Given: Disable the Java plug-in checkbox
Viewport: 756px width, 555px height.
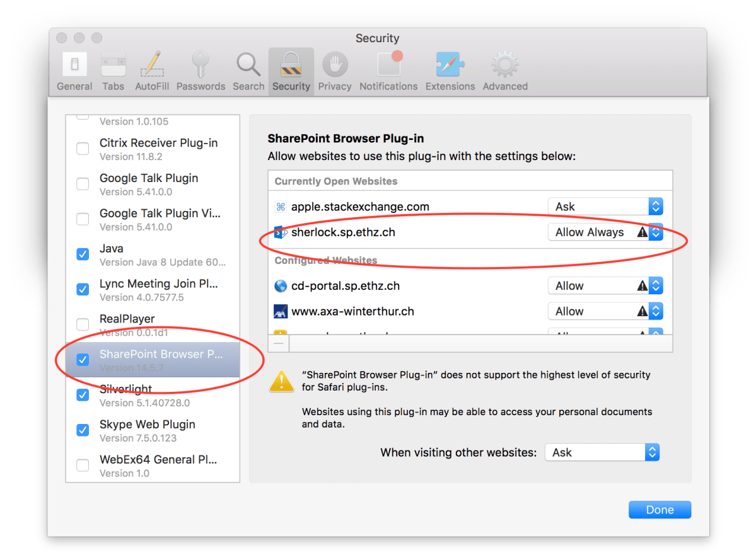Looking at the screenshot, I should (x=83, y=254).
